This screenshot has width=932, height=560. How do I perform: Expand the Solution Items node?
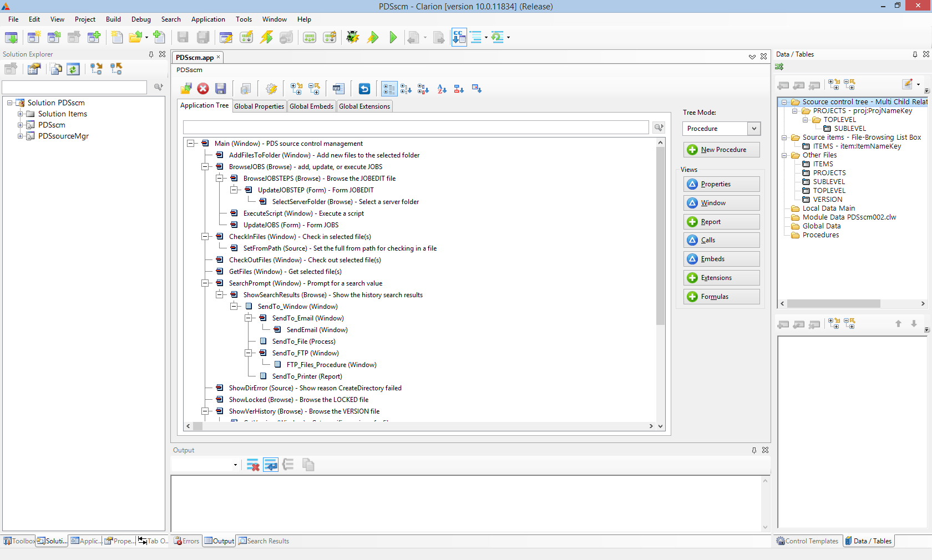[x=21, y=114]
